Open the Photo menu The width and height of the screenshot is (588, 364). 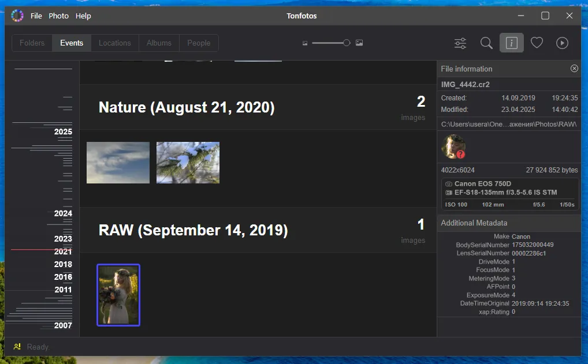click(58, 16)
